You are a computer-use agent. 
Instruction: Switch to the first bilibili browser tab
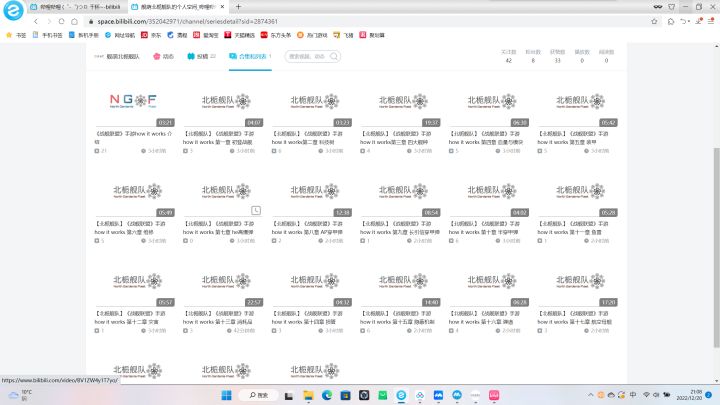click(76, 6)
